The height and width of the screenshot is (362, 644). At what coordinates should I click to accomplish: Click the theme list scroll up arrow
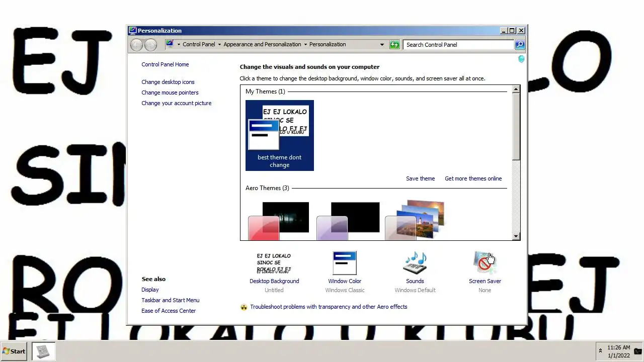pyautogui.click(x=516, y=89)
